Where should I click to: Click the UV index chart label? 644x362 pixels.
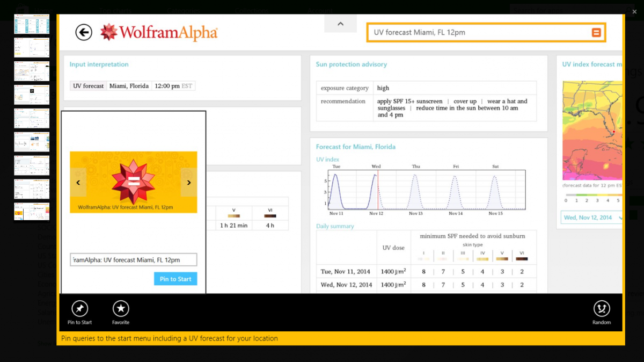tap(327, 160)
